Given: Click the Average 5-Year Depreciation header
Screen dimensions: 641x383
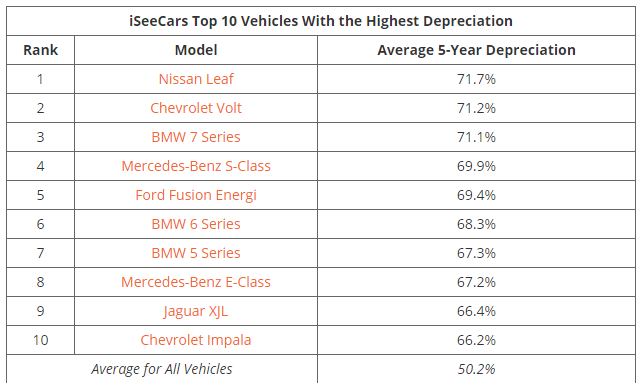Looking at the screenshot, I should pos(476,50).
